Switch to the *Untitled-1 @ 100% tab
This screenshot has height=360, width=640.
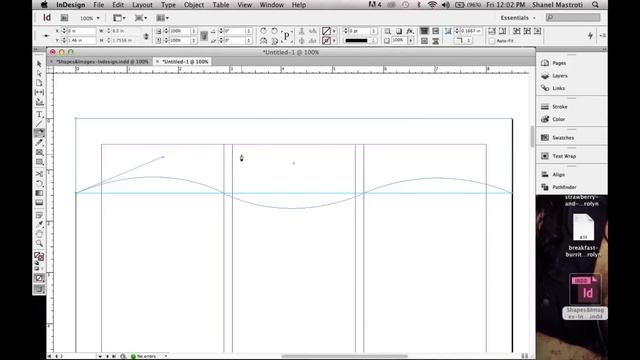tap(185, 62)
